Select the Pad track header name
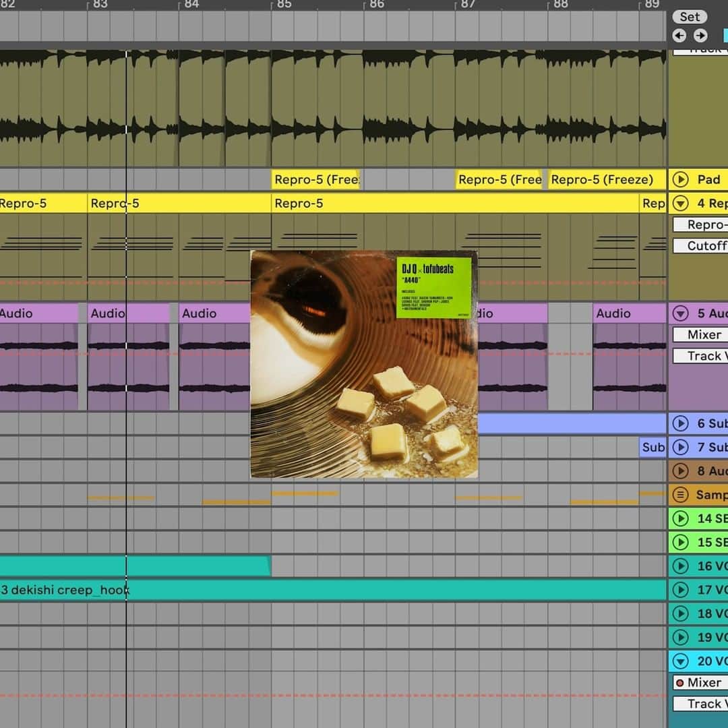The image size is (728, 728). (x=708, y=179)
